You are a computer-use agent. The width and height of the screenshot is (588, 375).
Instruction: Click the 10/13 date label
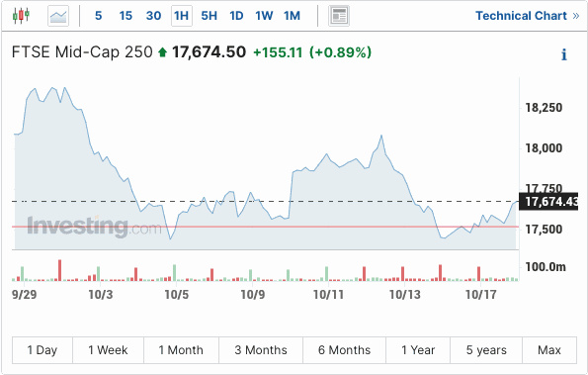(405, 294)
